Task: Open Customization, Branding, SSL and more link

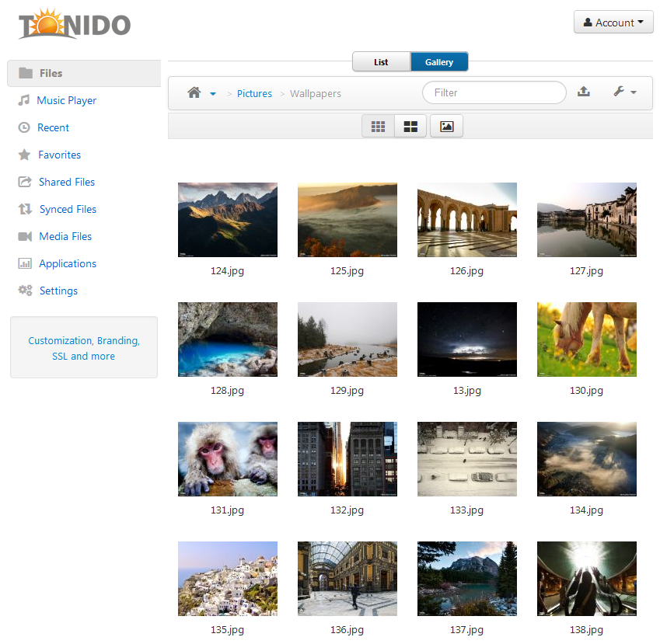Action: point(84,348)
